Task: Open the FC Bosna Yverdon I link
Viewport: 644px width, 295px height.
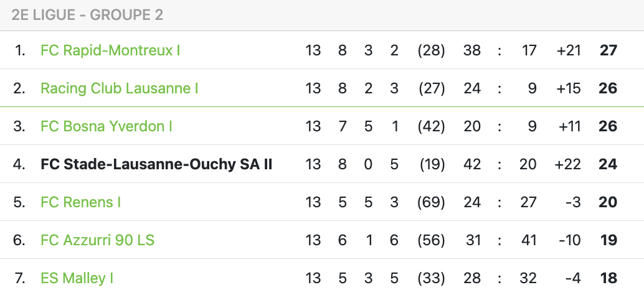Action: (x=106, y=126)
